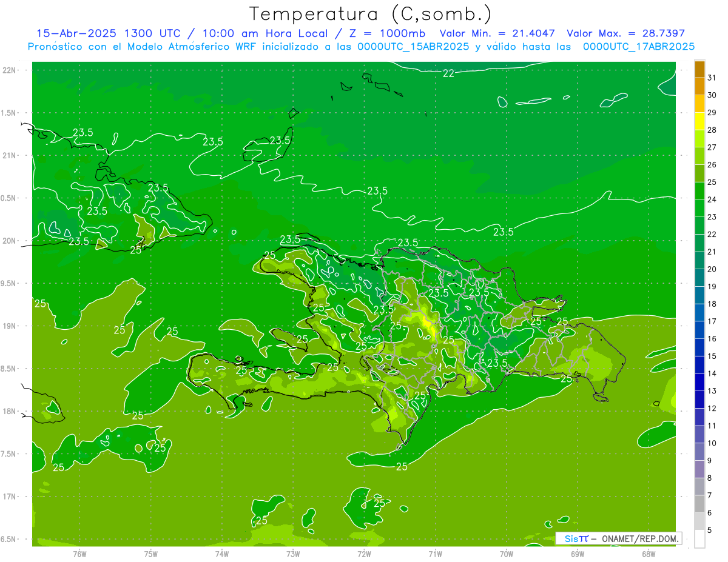728x562 pixels.
Task: Click the '22N' latitude axis label
Action: point(9,70)
